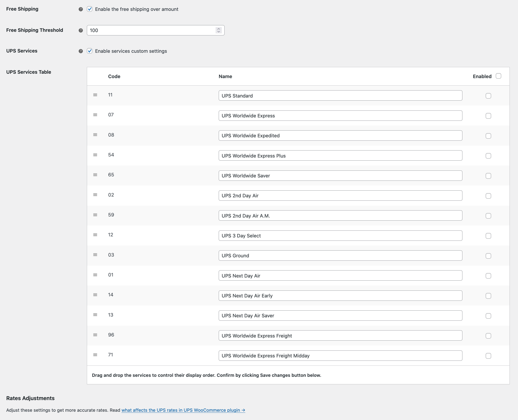Grab the drag handle for code 03 row
This screenshot has height=420, width=518.
(x=95, y=255)
